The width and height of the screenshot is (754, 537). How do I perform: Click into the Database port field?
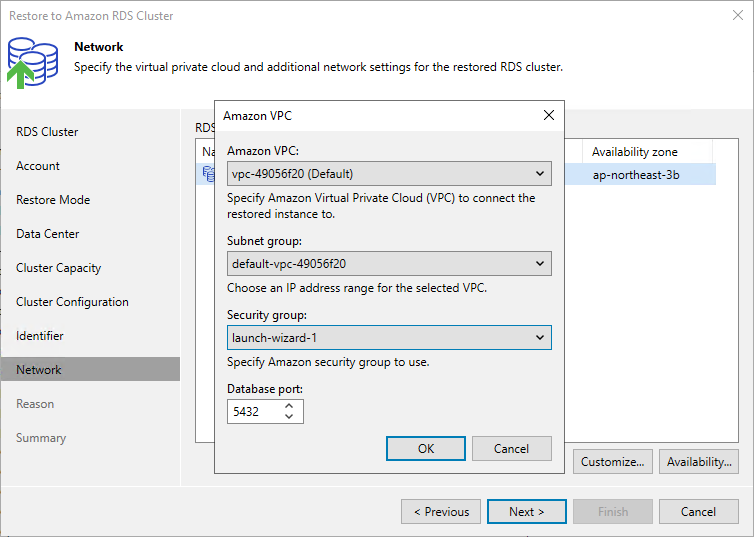click(x=255, y=412)
